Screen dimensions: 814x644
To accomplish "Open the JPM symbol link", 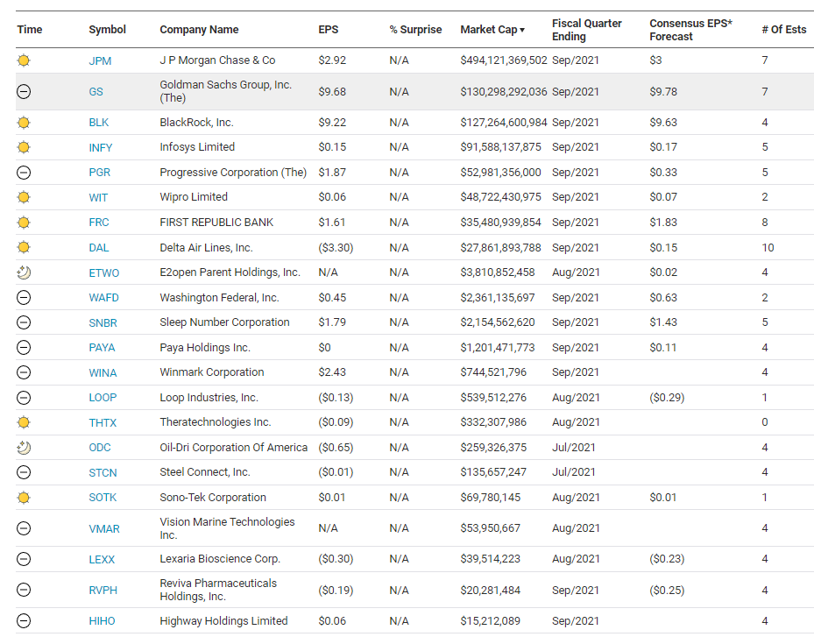I will coord(100,60).
